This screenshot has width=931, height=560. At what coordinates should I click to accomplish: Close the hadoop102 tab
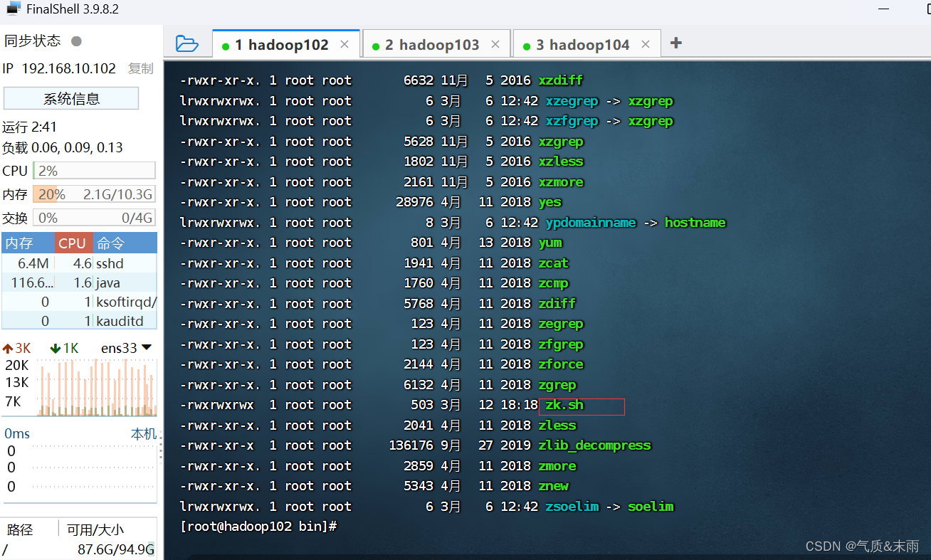coord(344,44)
